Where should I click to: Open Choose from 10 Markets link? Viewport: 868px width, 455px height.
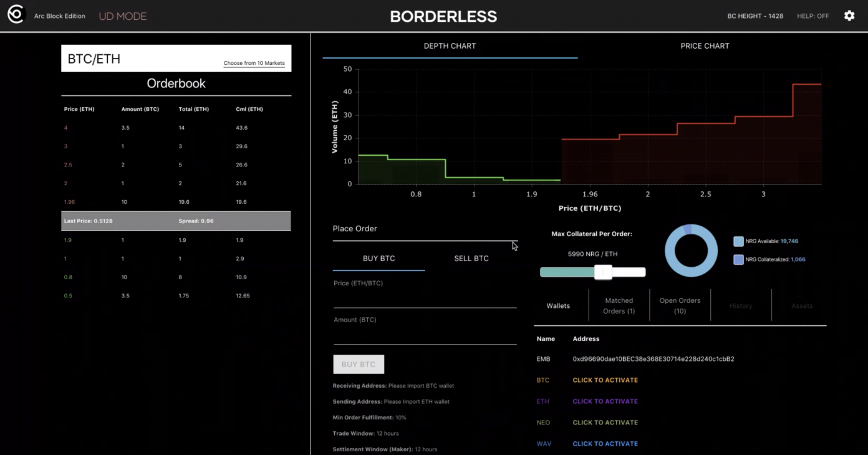tap(254, 63)
